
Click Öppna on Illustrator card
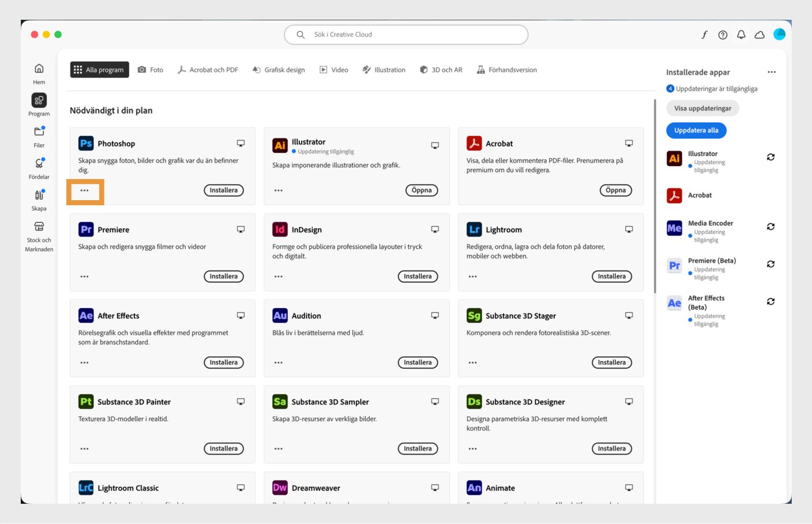(x=421, y=191)
